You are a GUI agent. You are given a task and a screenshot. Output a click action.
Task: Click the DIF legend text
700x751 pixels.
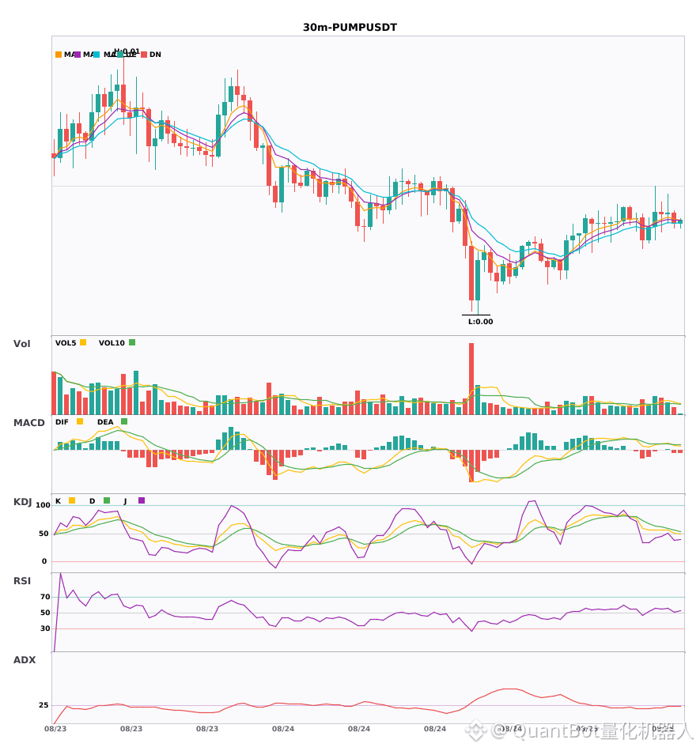62,422
